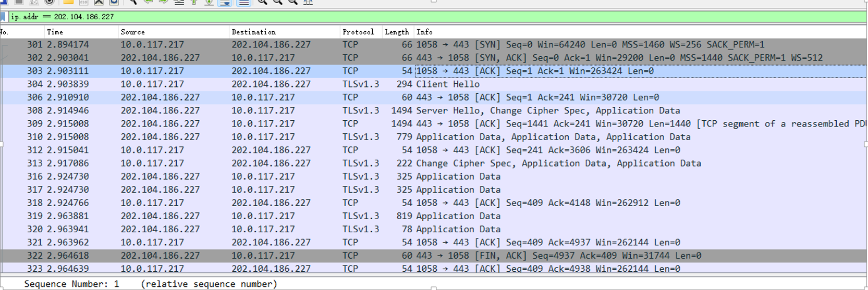The width and height of the screenshot is (868, 290).
Task: Select the Client Hello packet 304
Action: pyautogui.click(x=434, y=84)
